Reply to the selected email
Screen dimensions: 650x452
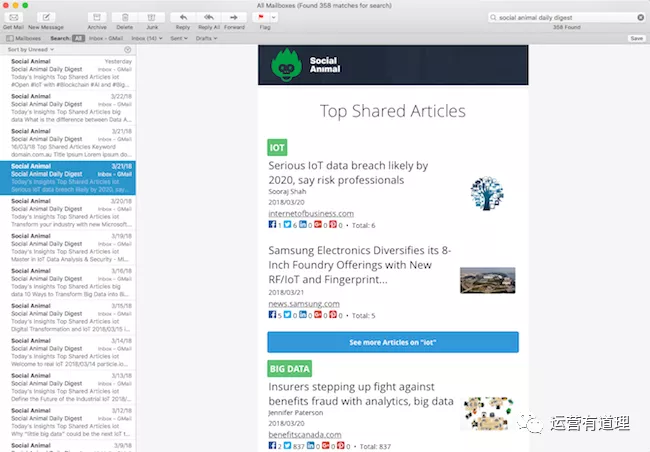tap(183, 17)
